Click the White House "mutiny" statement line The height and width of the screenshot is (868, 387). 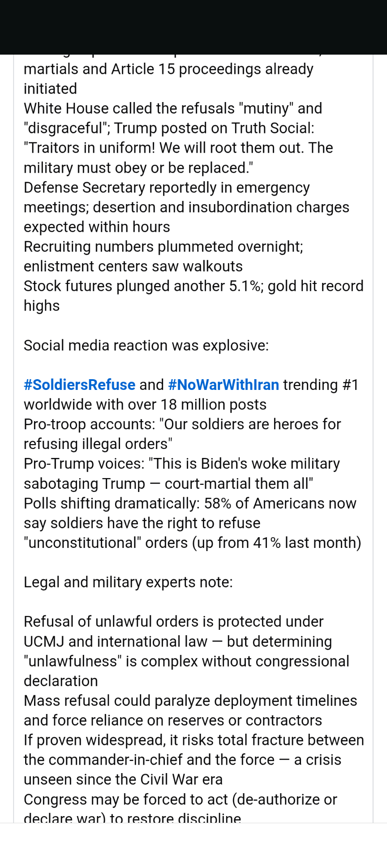173,109
